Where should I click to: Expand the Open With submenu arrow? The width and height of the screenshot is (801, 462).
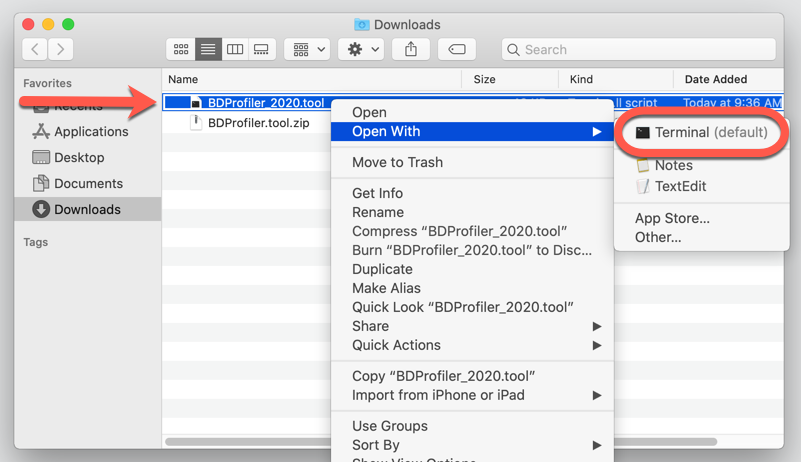point(597,132)
